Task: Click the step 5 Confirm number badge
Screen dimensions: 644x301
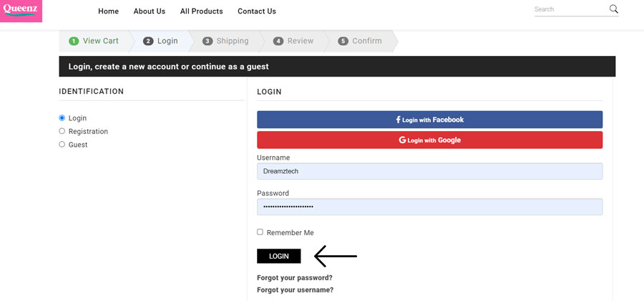Action: [343, 41]
